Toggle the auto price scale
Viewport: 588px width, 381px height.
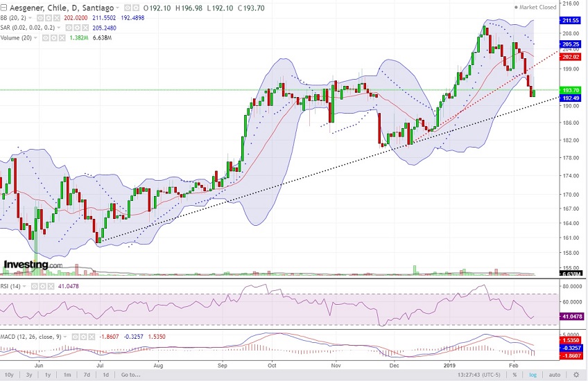pyautogui.click(x=554, y=375)
